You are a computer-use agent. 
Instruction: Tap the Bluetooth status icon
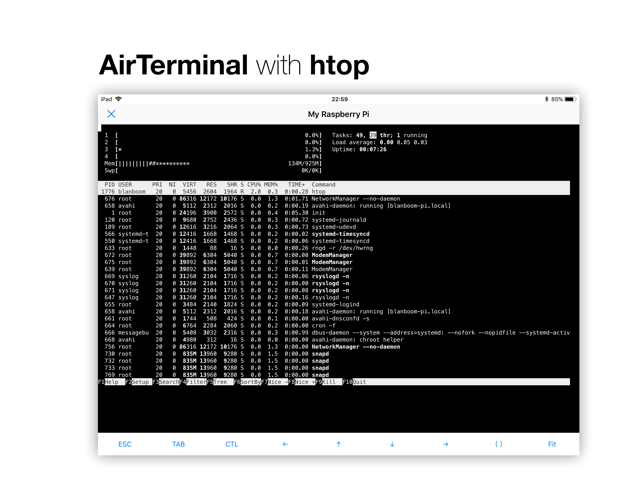pos(546,99)
